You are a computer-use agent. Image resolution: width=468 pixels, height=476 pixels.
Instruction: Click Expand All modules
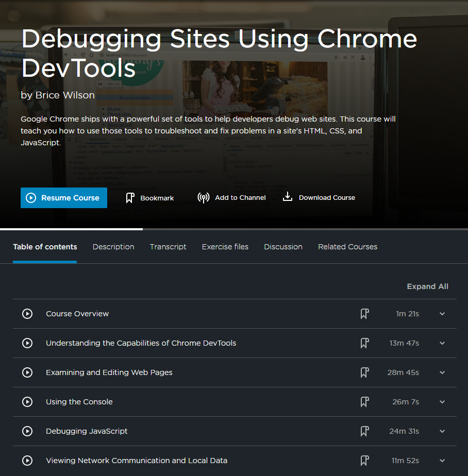coord(428,286)
